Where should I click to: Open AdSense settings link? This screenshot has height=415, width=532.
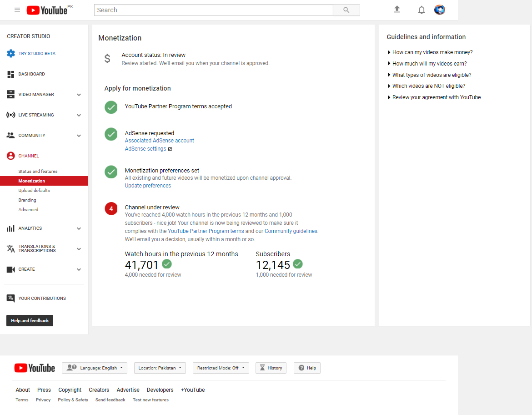coord(146,149)
